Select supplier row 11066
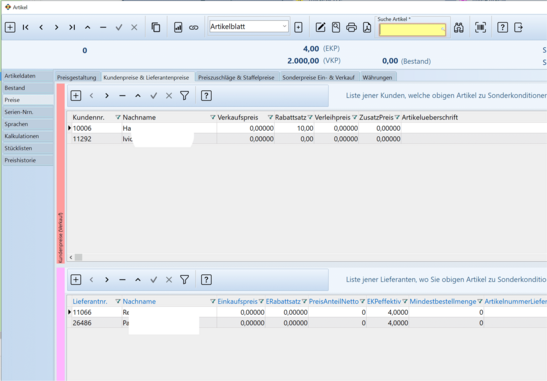The width and height of the screenshot is (547, 381). 307,312
